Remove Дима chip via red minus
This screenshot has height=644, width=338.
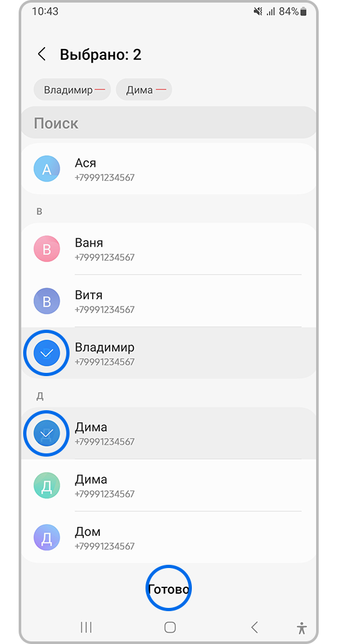pyautogui.click(x=161, y=90)
